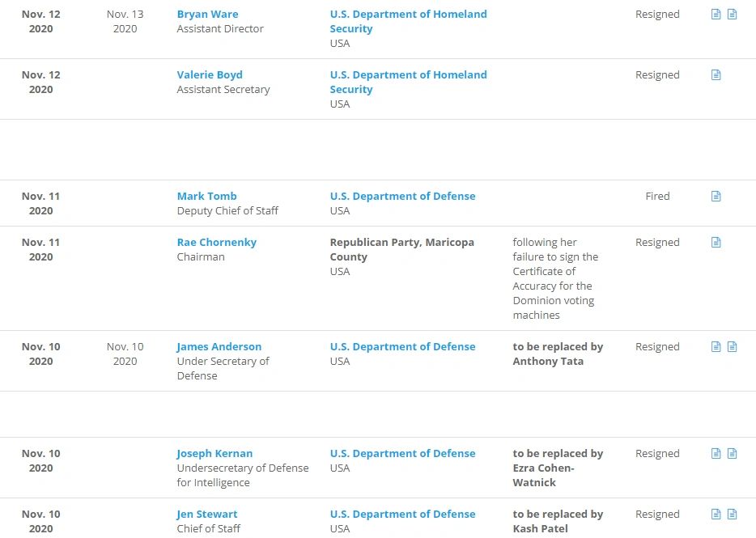Image resolution: width=756 pixels, height=538 pixels.
Task: Click the document icon for Valerie Boyd
Action: [716, 75]
